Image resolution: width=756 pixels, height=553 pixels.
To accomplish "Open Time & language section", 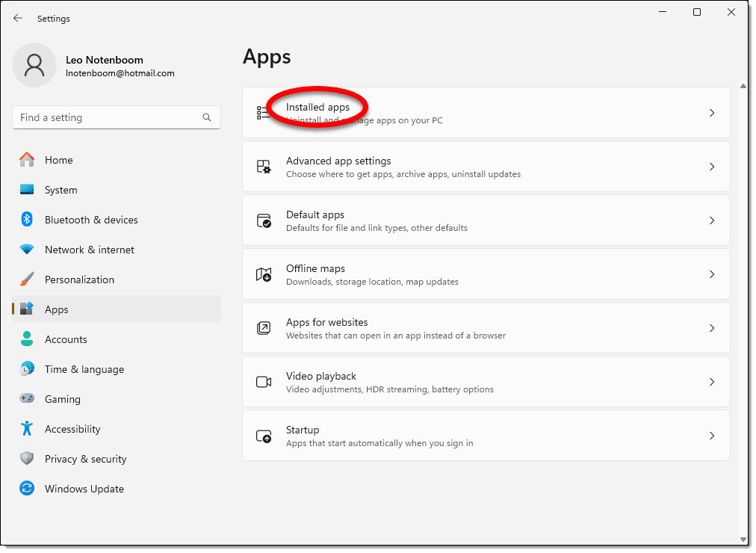I will [x=84, y=369].
